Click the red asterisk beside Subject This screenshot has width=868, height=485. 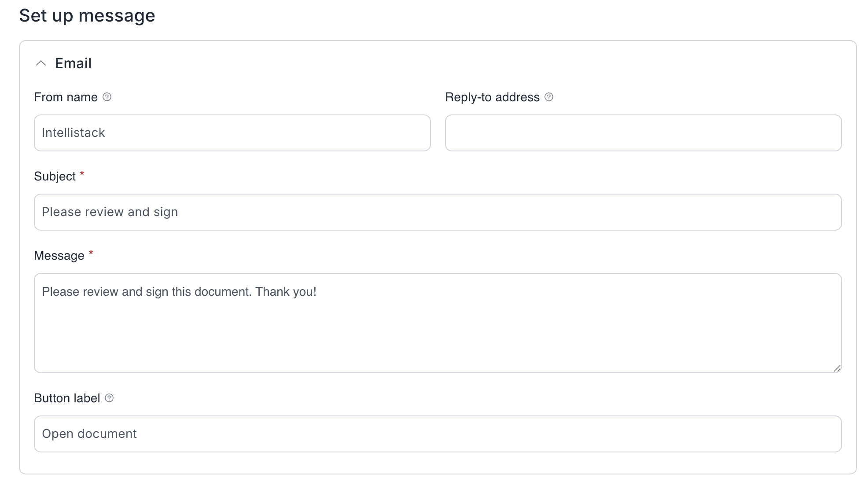pos(82,175)
